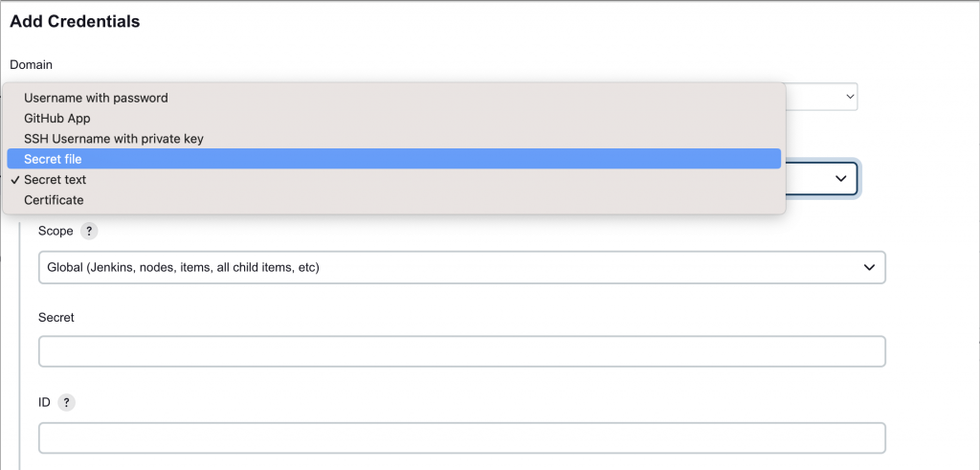Select GitHub App from the list
This screenshot has width=980, height=470.
point(56,118)
